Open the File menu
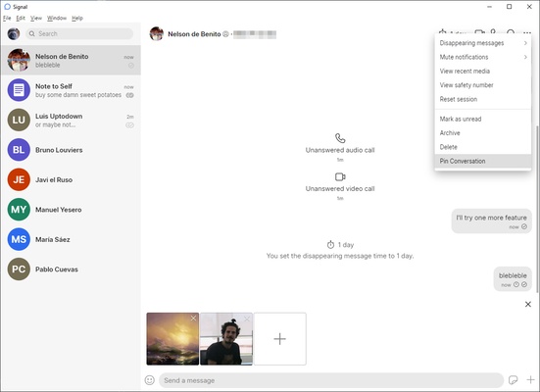Image resolution: width=540 pixels, height=392 pixels. (x=7, y=18)
